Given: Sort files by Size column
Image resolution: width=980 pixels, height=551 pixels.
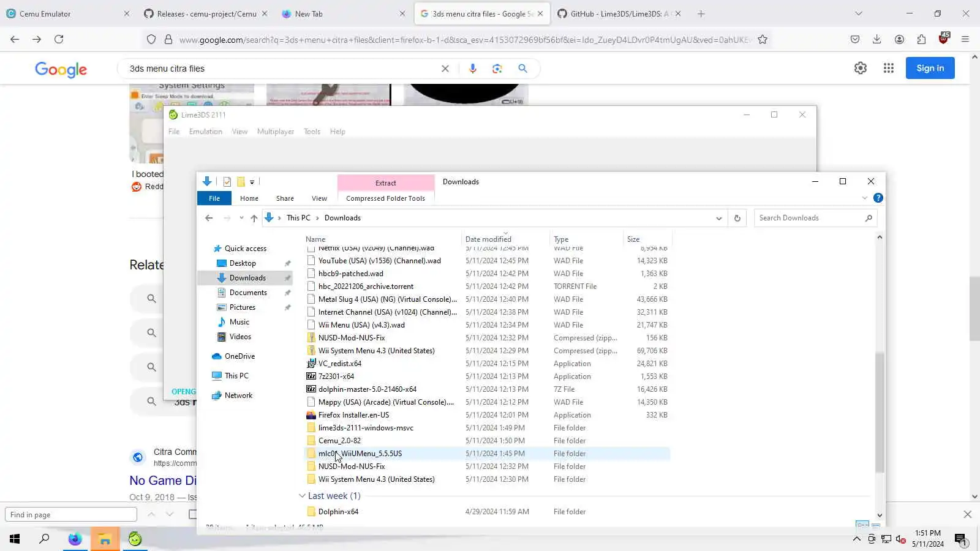Looking at the screenshot, I should (x=633, y=239).
